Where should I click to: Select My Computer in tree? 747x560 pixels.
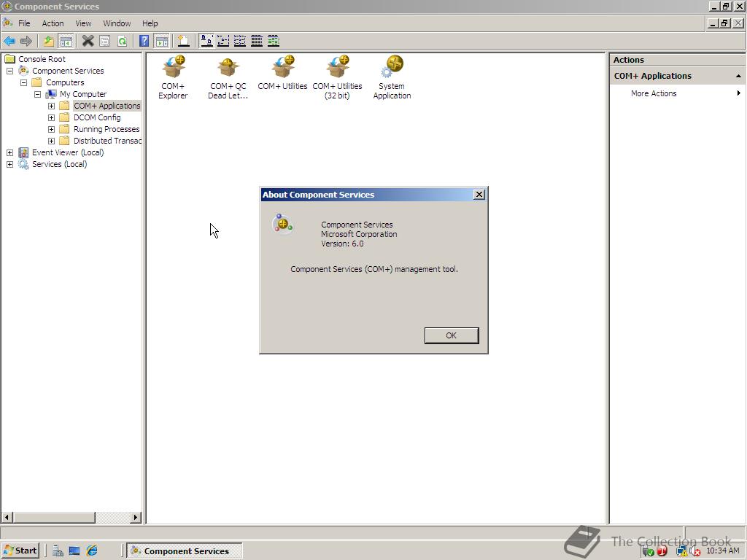click(x=83, y=94)
